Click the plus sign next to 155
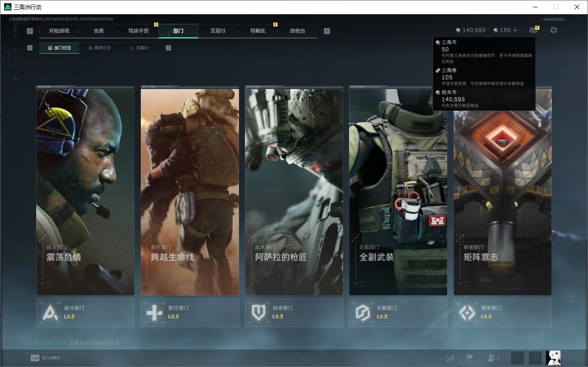Image resolution: width=588 pixels, height=367 pixels. 515,30
